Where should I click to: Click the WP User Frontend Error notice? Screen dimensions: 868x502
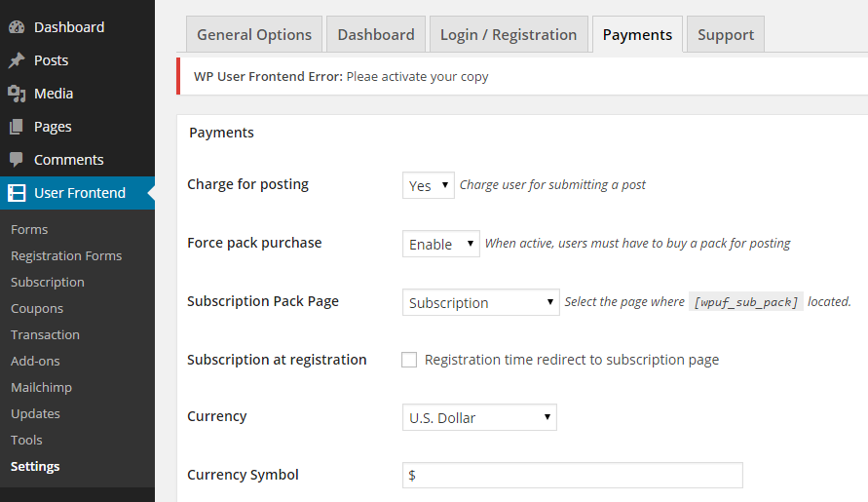(x=522, y=76)
